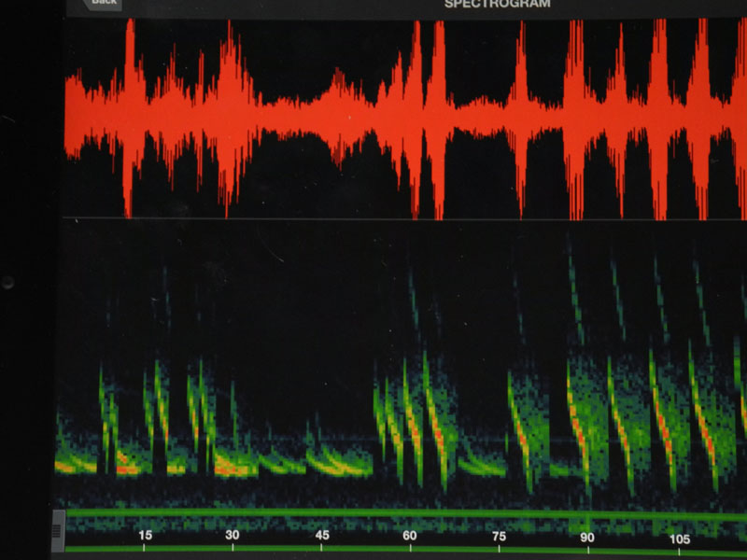Click the grip handle left of the time axis

pos(58,531)
